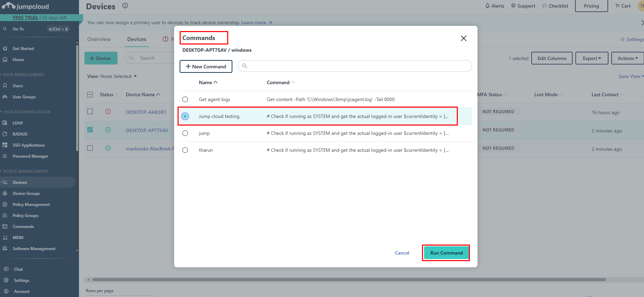The height and width of the screenshot is (297, 644).
Task: Click the Pricing button
Action: click(591, 6)
